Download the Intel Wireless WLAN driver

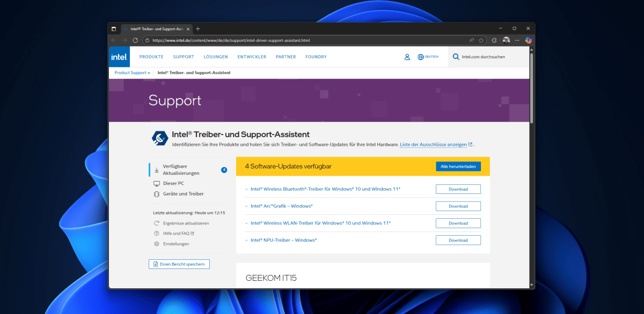458,223
